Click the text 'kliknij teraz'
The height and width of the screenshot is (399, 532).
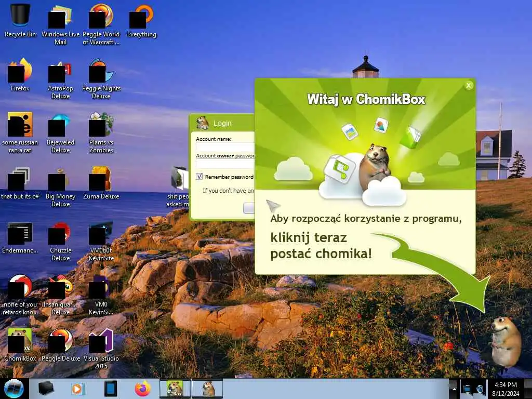[x=309, y=237]
